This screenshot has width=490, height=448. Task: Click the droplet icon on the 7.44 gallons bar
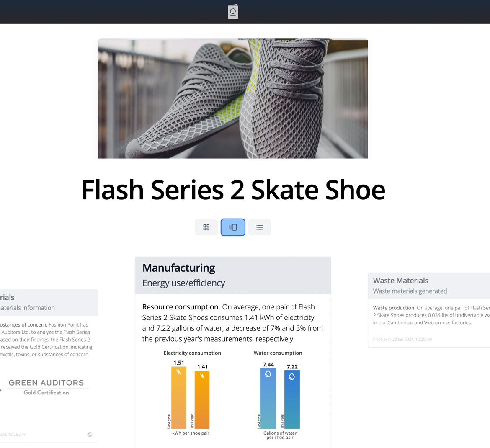(x=268, y=374)
